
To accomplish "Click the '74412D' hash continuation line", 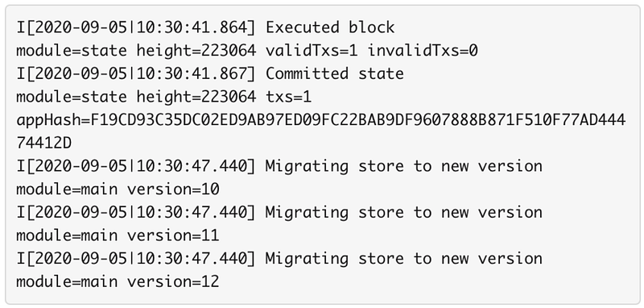I will (x=43, y=143).
